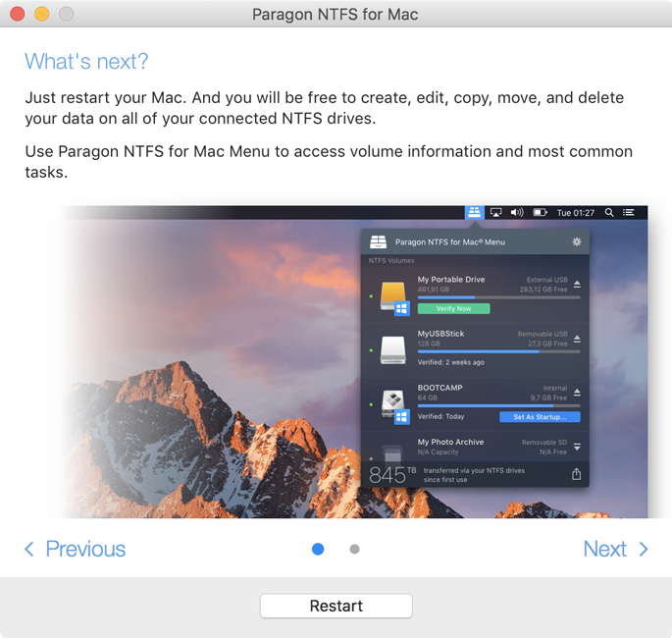Click the 'Verified: Today' status text
The image size is (672, 638).
(440, 416)
